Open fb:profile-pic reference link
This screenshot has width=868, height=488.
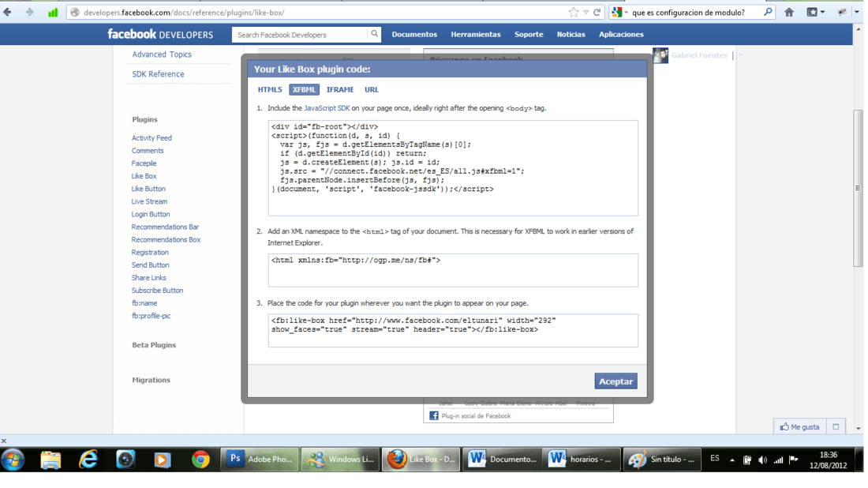[152, 317]
